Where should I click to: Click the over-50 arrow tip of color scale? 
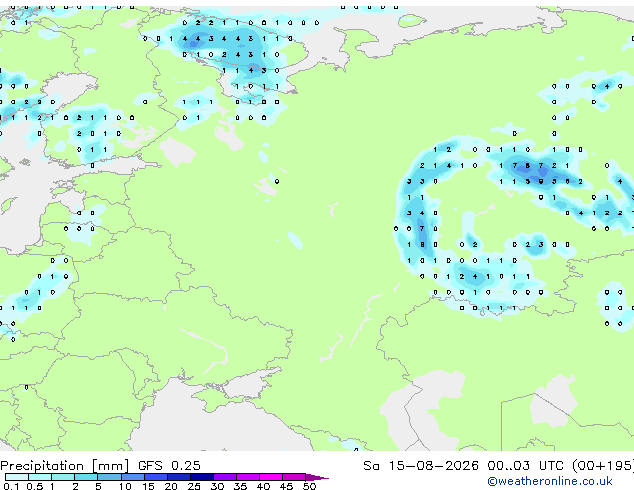coord(317,478)
